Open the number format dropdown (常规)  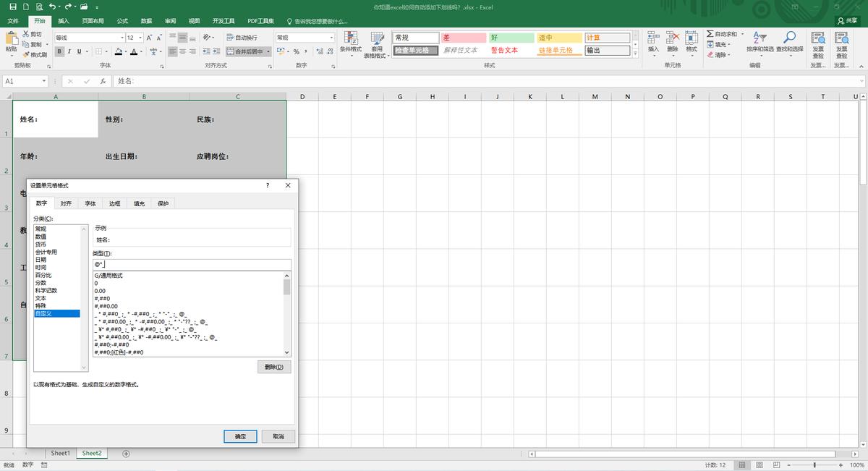coord(331,38)
